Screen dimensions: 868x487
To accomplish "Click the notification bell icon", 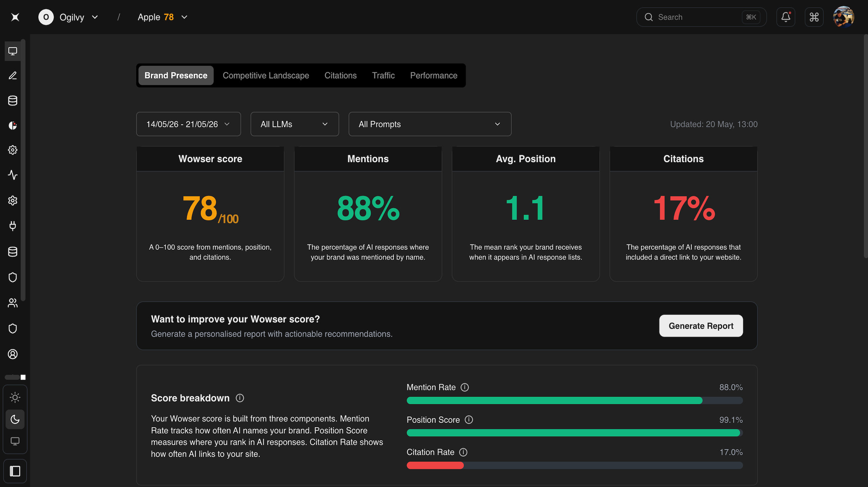I will tap(786, 17).
